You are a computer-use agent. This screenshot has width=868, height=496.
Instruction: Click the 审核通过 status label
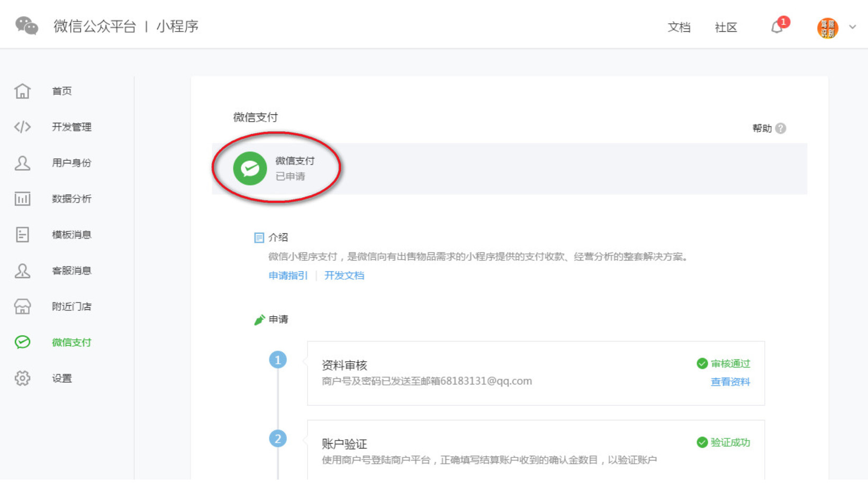pyautogui.click(x=730, y=364)
